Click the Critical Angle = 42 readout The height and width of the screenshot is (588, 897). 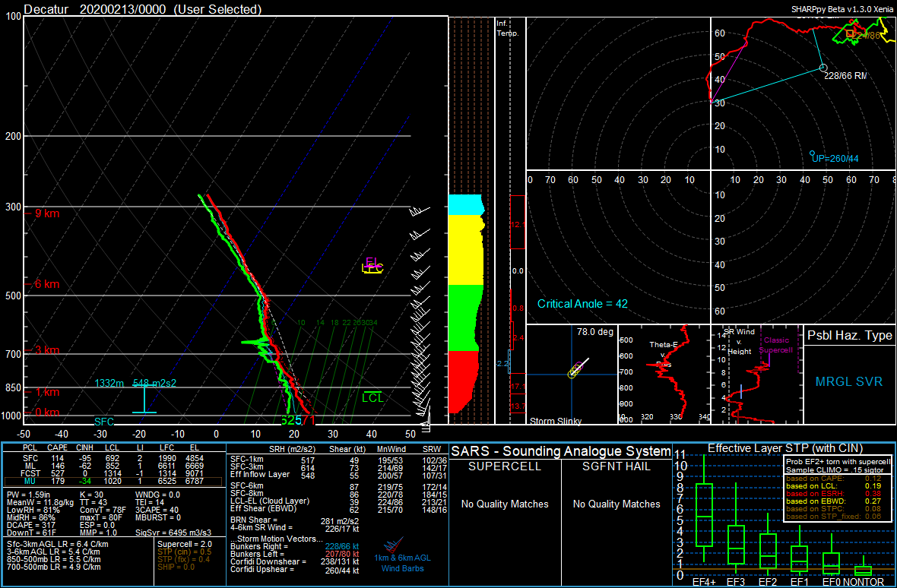pos(582,303)
